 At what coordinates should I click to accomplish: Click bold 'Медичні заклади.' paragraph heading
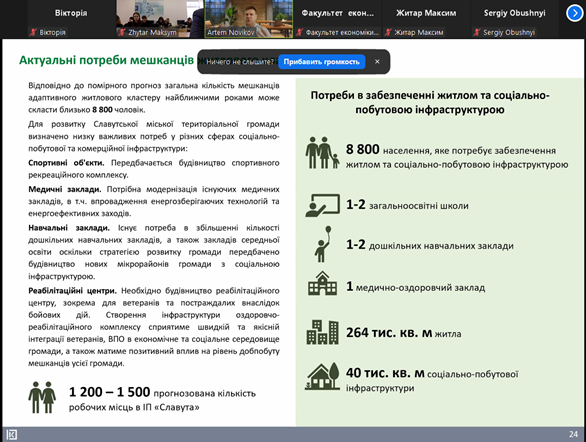click(x=65, y=189)
